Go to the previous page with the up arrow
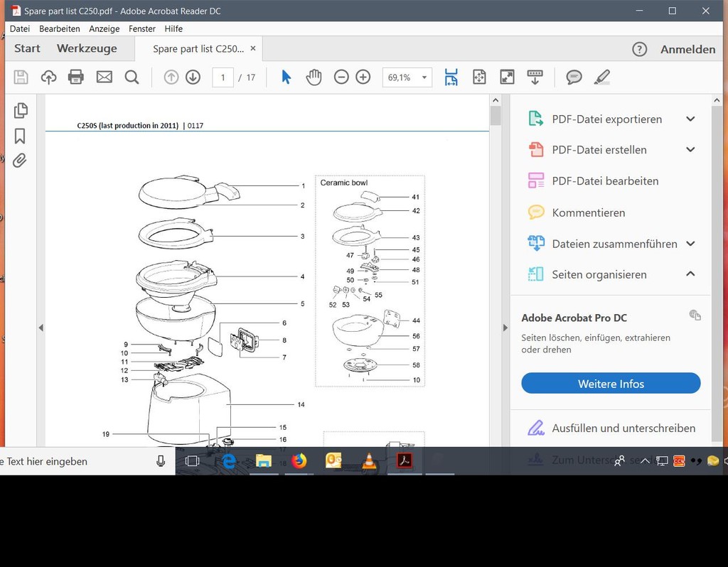The width and height of the screenshot is (728, 567). pos(171,77)
